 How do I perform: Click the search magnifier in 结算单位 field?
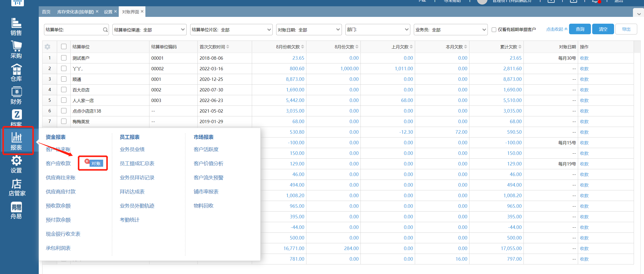click(x=105, y=30)
